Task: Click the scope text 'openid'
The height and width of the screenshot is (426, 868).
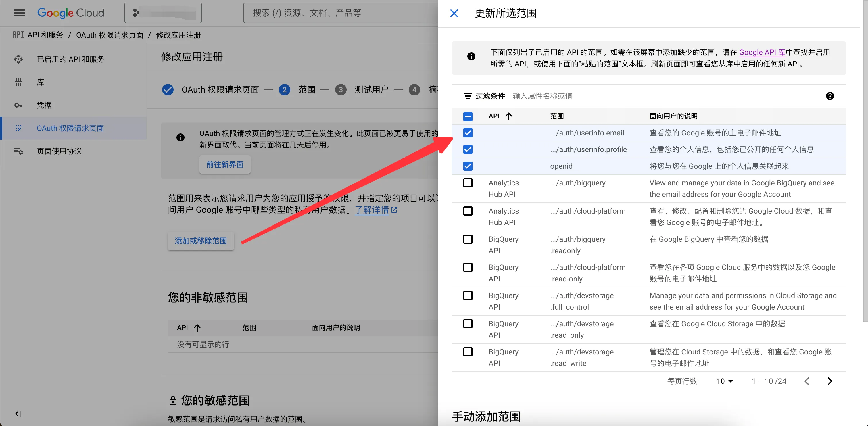Action: [x=561, y=166]
